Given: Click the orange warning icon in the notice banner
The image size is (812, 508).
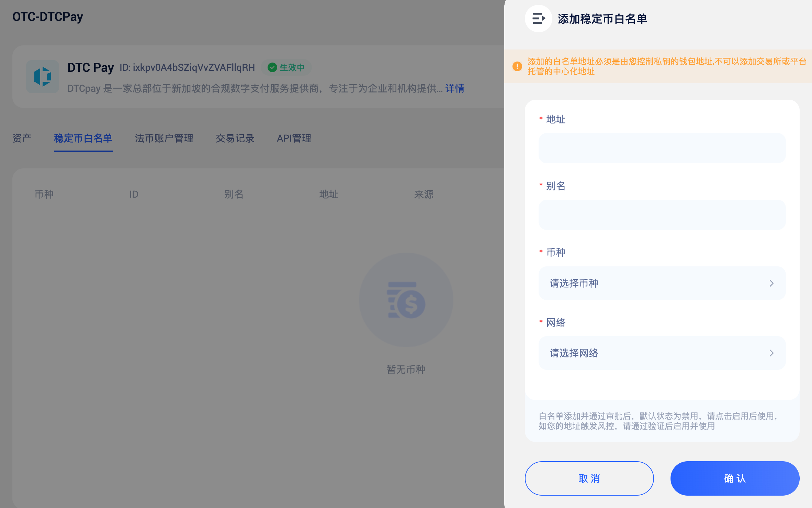Looking at the screenshot, I should (517, 66).
